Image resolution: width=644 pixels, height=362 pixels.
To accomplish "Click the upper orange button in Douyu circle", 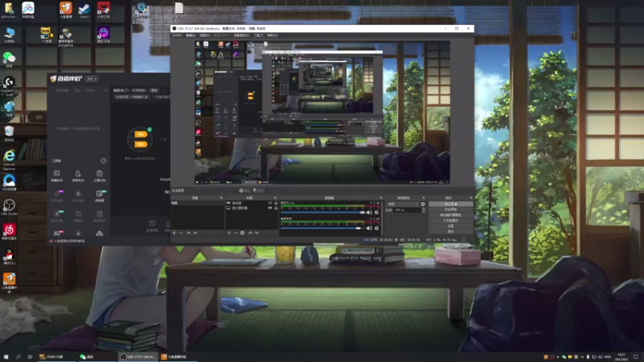I will (x=140, y=134).
